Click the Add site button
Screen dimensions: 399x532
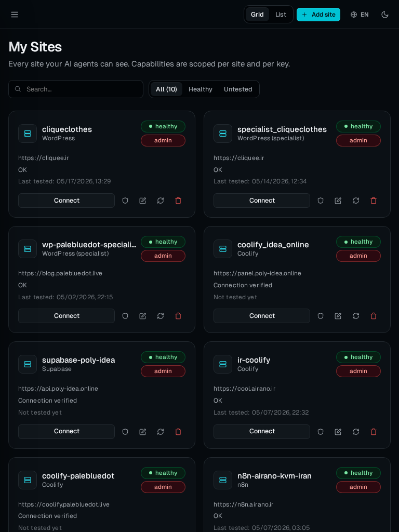318,15
